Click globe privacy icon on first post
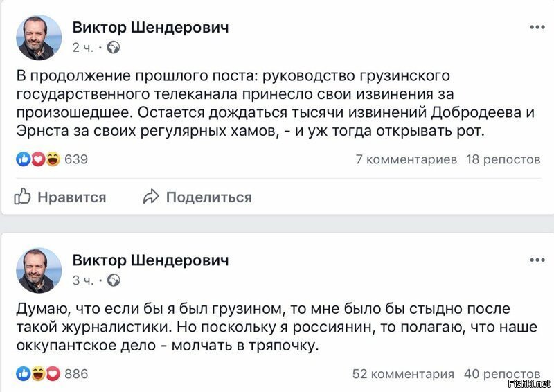The image size is (554, 392). 114,47
